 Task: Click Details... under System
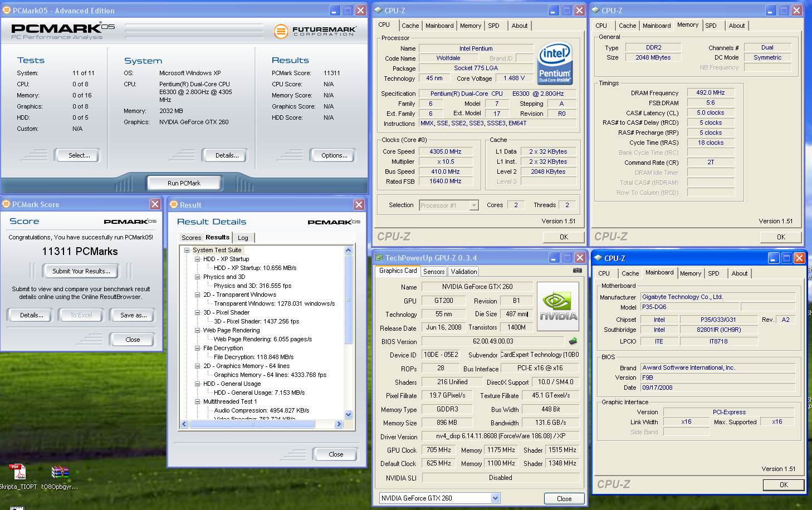[227, 155]
